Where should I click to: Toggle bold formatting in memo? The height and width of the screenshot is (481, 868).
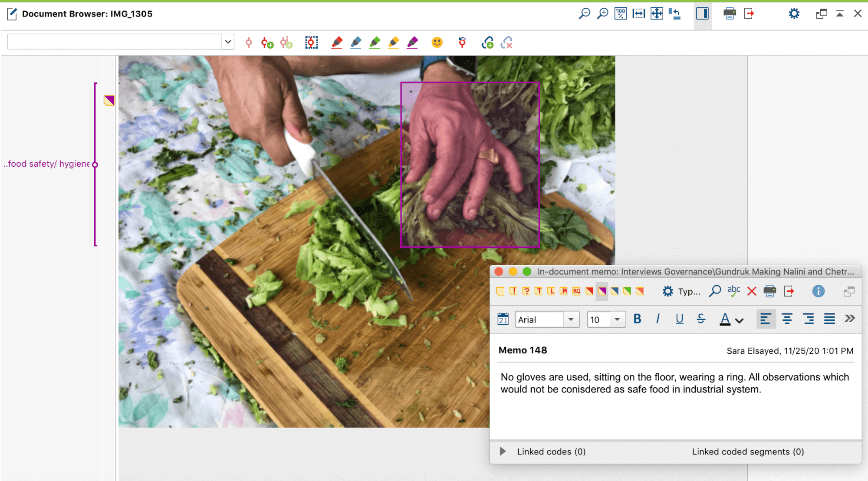tap(637, 319)
